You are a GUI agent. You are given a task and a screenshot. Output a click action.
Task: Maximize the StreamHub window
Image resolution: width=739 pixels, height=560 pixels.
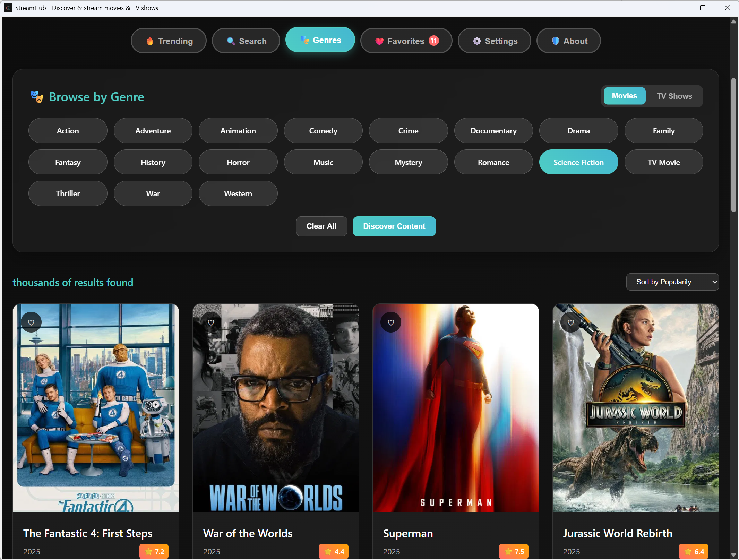[x=703, y=8]
